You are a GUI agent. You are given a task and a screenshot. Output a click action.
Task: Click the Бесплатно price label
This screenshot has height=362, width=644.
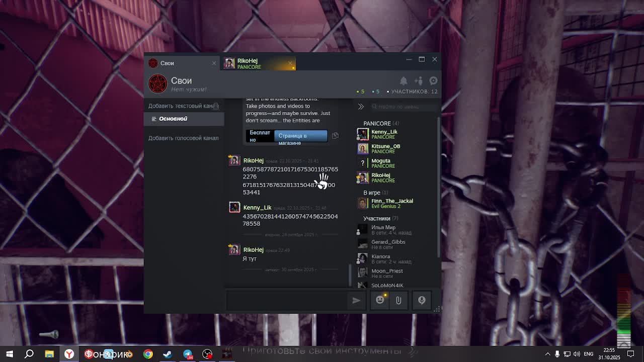[x=260, y=136]
